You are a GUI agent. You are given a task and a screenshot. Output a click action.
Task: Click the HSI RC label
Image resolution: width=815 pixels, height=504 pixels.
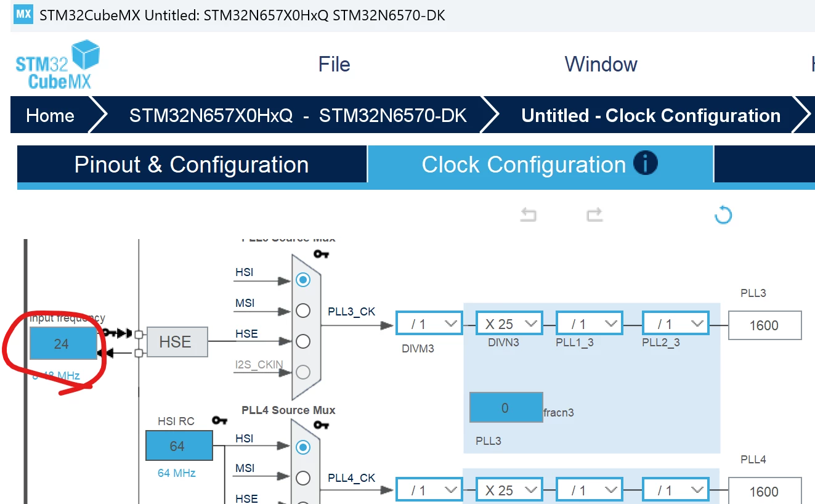pyautogui.click(x=176, y=421)
